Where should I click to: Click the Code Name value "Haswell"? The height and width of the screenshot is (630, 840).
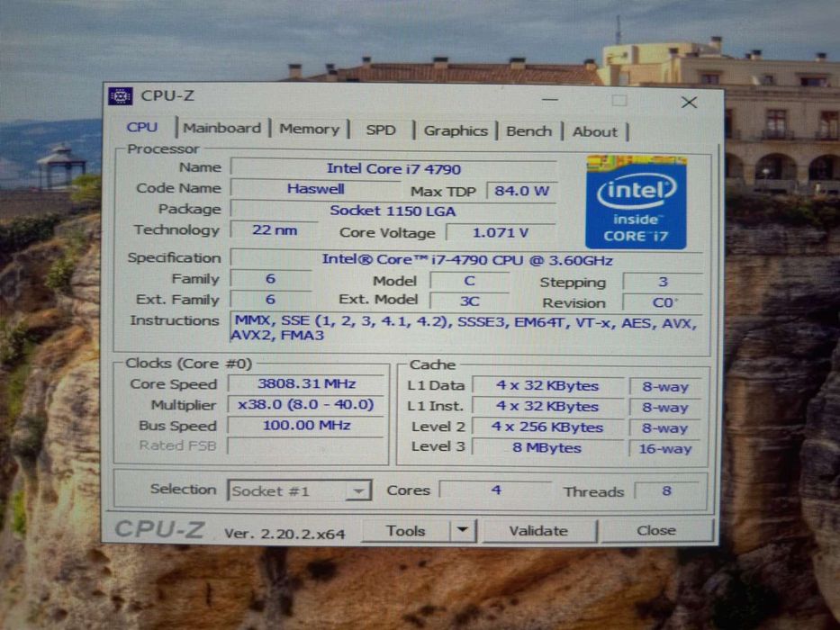tap(315, 189)
